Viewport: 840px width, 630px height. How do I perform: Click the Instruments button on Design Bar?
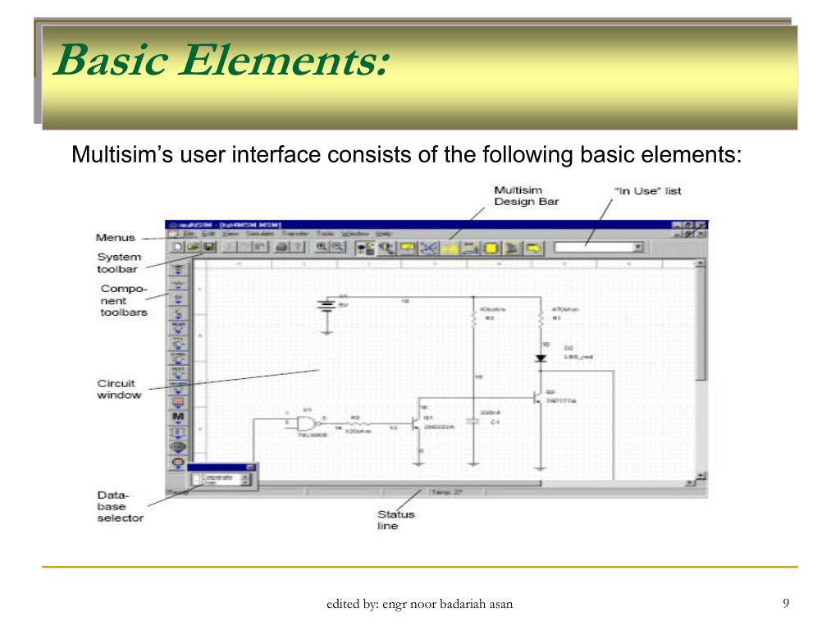pos(408,248)
